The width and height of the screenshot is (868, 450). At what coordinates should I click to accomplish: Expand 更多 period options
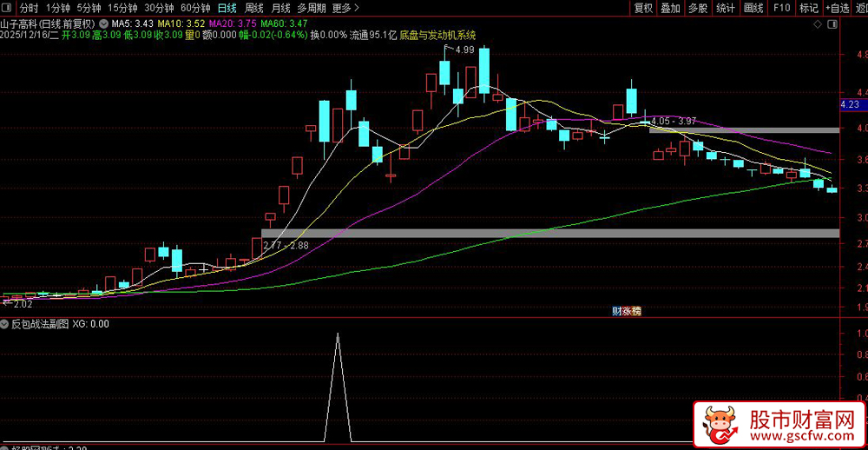pyautogui.click(x=346, y=8)
